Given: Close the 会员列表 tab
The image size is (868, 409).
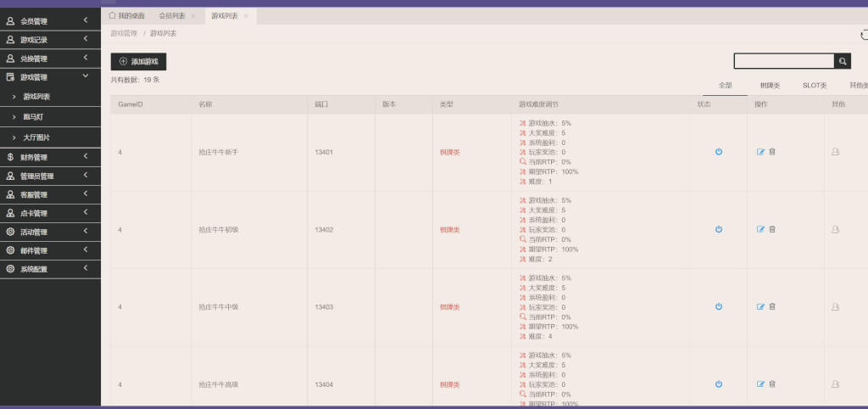Looking at the screenshot, I should coord(193,17).
